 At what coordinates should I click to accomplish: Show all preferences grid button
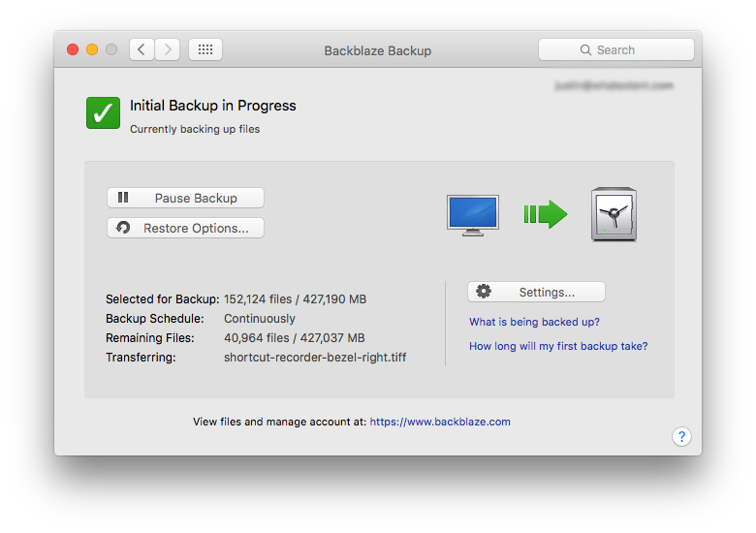click(x=205, y=49)
